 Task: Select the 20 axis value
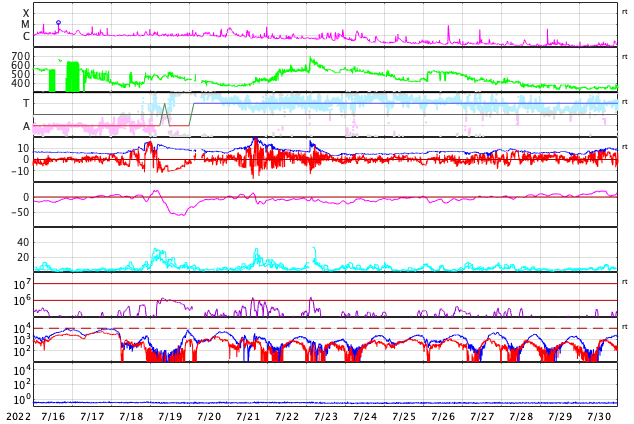[23, 257]
